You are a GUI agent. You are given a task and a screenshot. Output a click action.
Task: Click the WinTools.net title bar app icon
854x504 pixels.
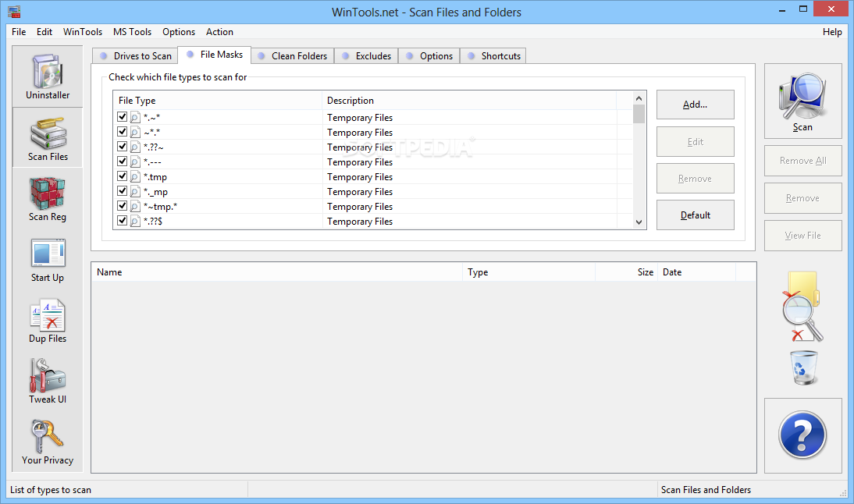coord(14,12)
